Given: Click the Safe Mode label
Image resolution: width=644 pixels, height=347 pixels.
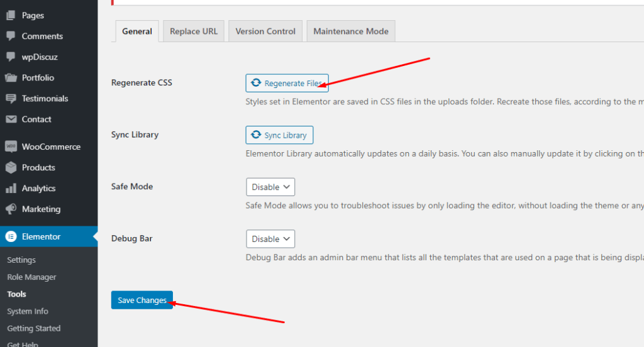Looking at the screenshot, I should pyautogui.click(x=132, y=187).
